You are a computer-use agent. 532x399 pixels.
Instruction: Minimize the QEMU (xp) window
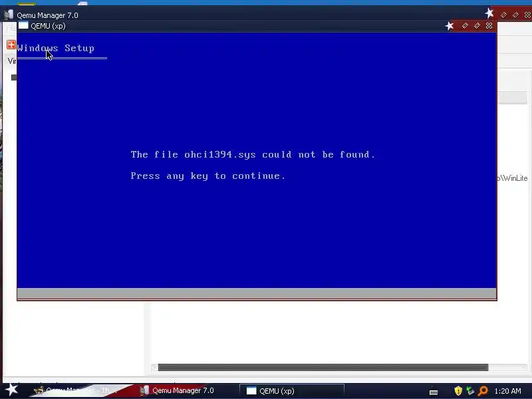pyautogui.click(x=465, y=26)
